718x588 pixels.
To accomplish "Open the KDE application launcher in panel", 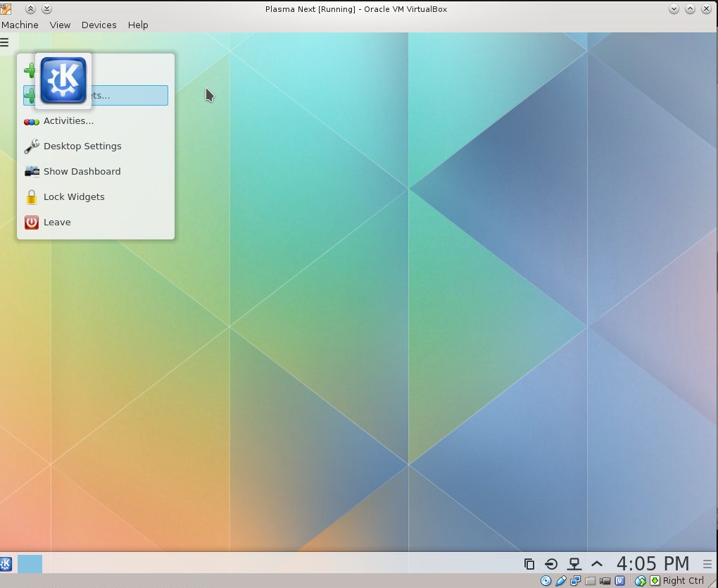I will (x=6, y=564).
